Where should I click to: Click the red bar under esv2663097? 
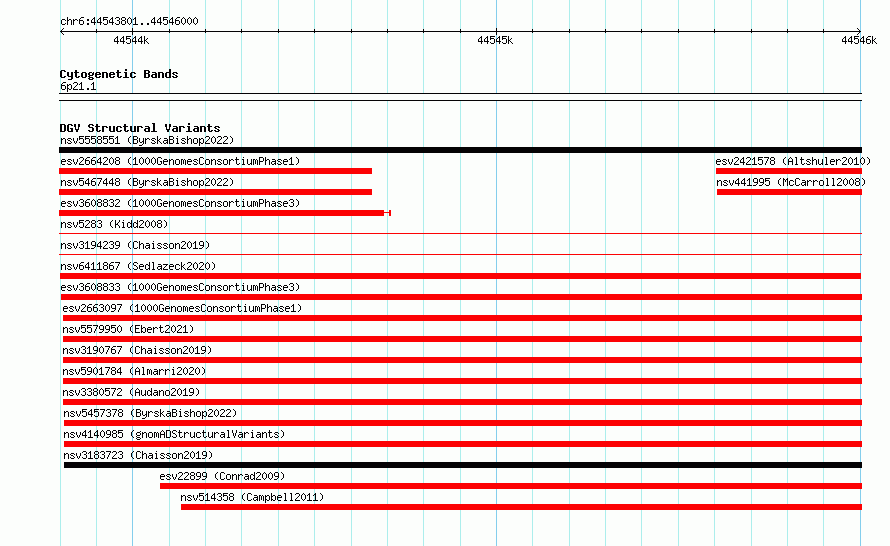462,318
